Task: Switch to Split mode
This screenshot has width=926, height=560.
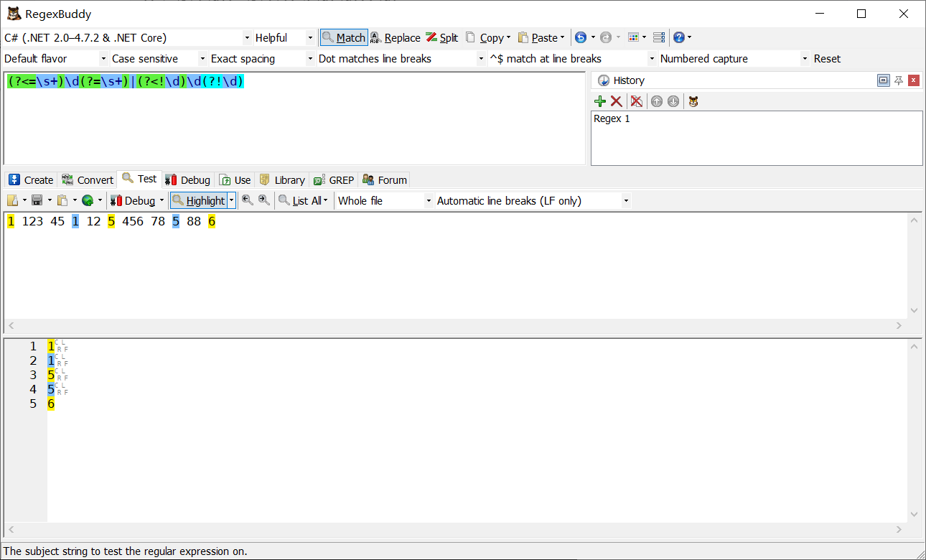Action: (x=441, y=37)
